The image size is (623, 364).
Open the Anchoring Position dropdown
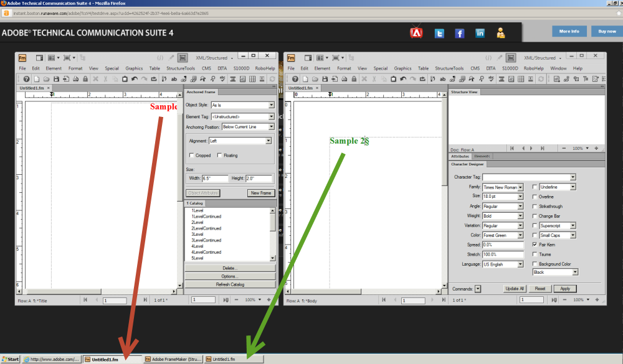(272, 127)
